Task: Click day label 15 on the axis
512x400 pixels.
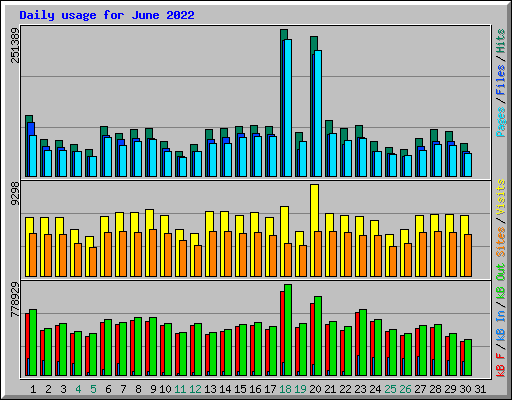Action: pos(240,389)
